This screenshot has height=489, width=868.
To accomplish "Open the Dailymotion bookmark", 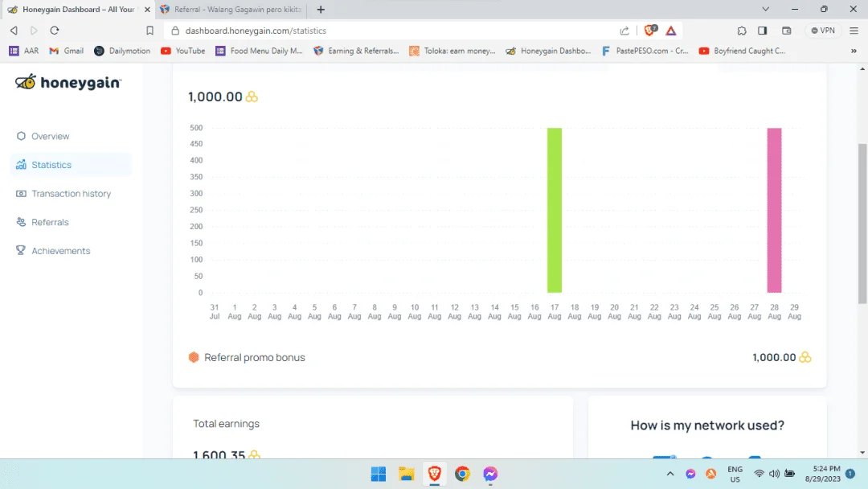I will tap(122, 51).
